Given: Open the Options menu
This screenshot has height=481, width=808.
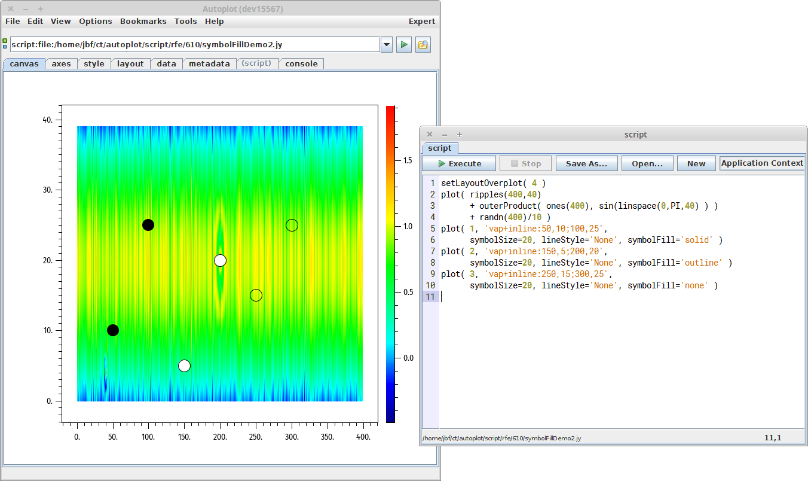Looking at the screenshot, I should pos(95,21).
